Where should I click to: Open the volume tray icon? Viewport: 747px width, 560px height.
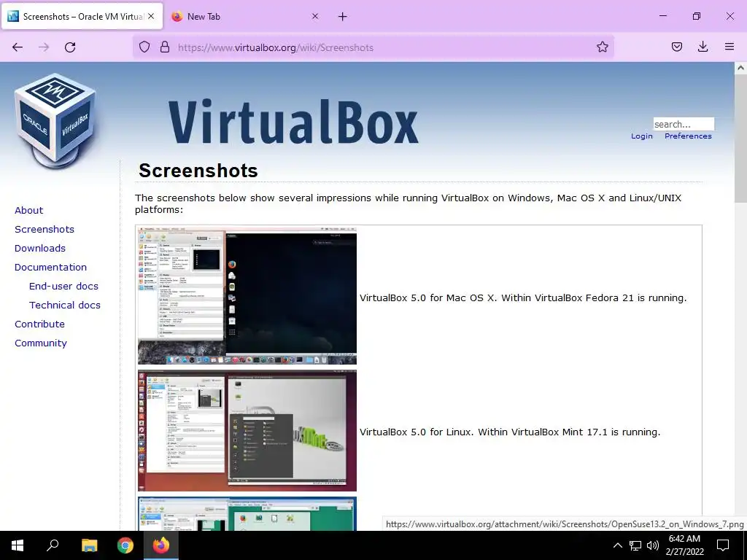653,545
